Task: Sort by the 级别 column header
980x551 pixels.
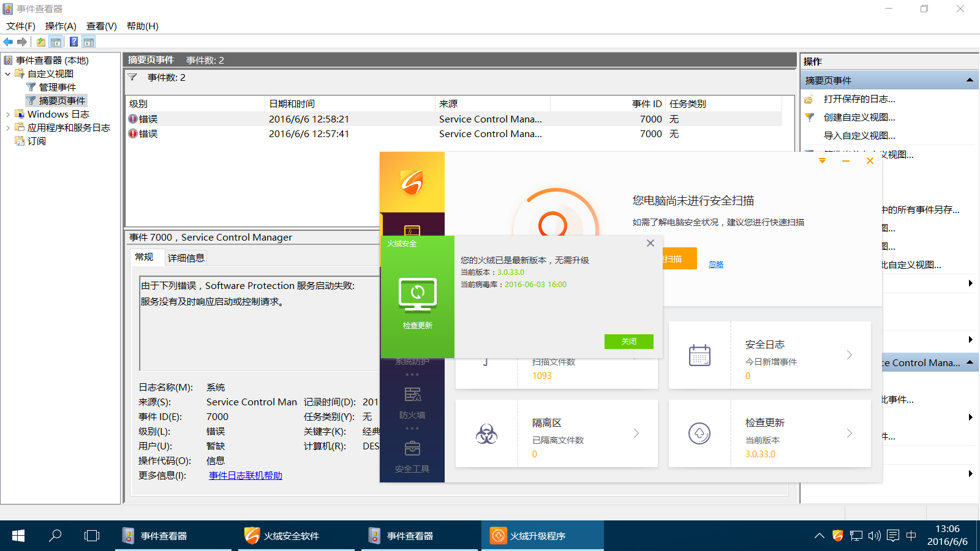Action: click(x=195, y=103)
